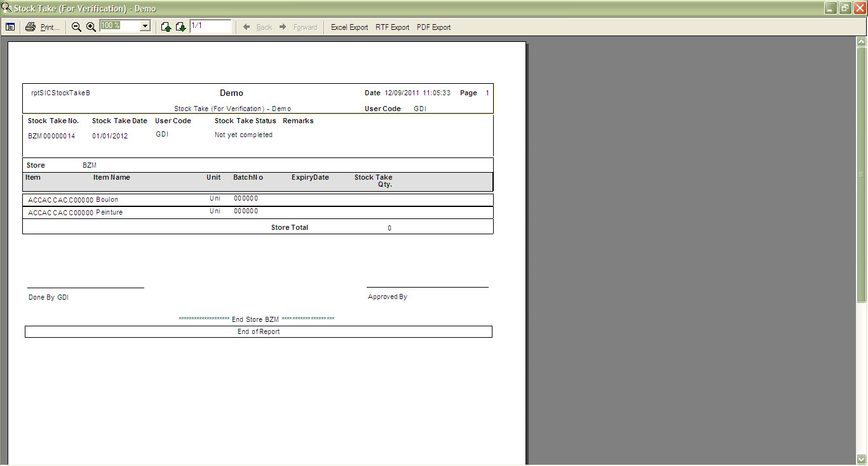
Task: Click the Back arrow icon
Action: point(247,27)
